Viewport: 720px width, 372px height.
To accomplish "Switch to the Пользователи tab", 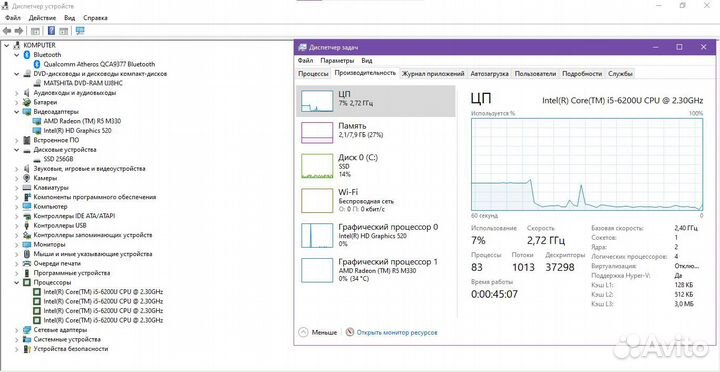I will [x=535, y=73].
